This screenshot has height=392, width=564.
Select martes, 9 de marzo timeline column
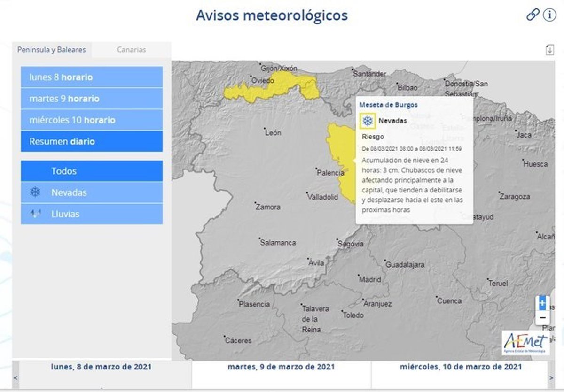[281, 367]
